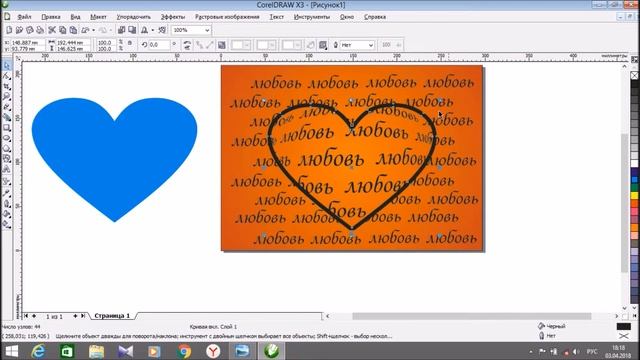Select the Fill tool in the toolbox

(7, 213)
